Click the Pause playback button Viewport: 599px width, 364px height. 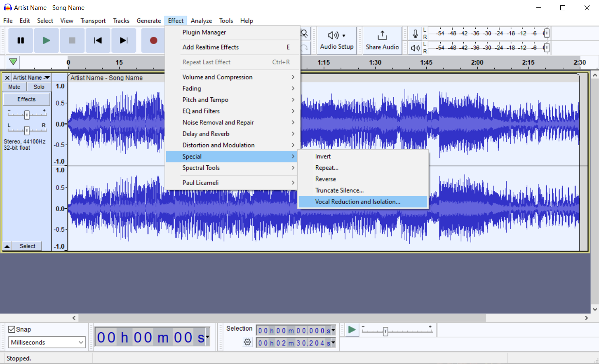coord(21,40)
